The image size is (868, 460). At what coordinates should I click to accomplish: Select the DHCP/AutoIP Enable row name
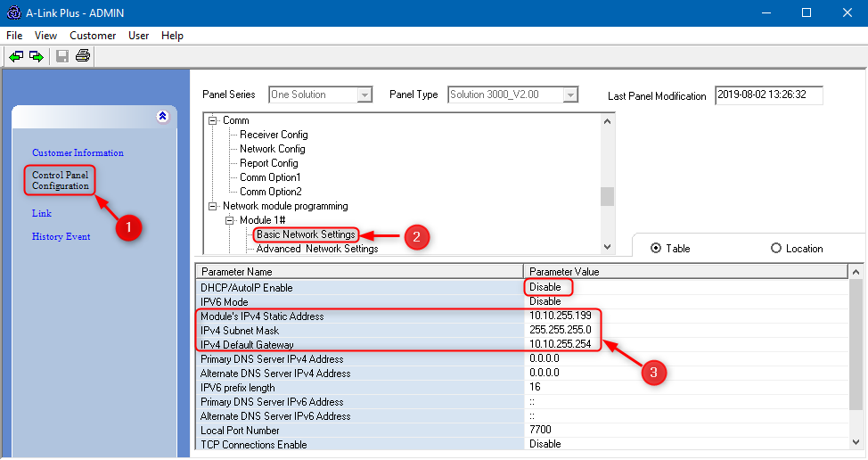coord(246,288)
